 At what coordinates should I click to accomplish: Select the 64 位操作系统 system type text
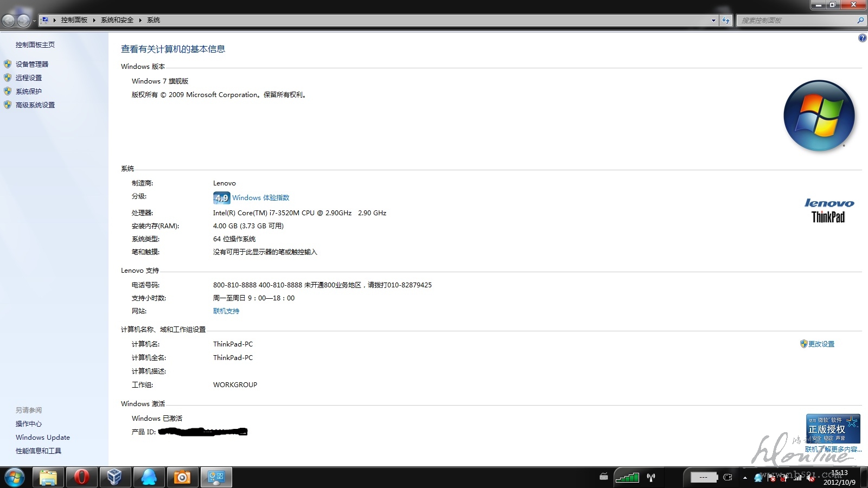[x=234, y=239]
